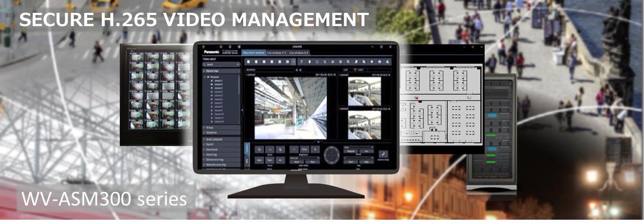Open Device error log in left panel

pos(222,160)
